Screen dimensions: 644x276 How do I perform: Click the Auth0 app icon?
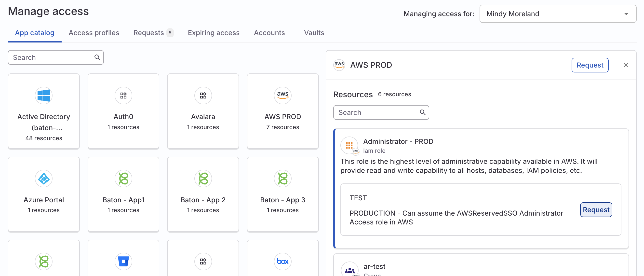click(x=123, y=95)
